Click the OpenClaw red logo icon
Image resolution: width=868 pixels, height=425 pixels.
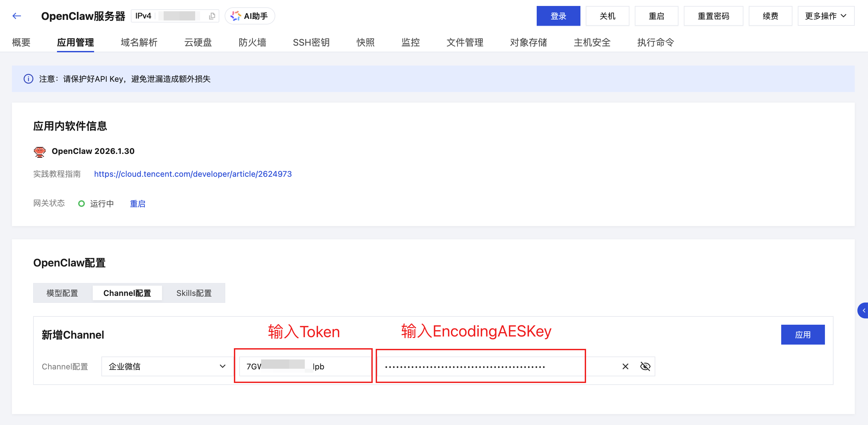[x=40, y=152]
